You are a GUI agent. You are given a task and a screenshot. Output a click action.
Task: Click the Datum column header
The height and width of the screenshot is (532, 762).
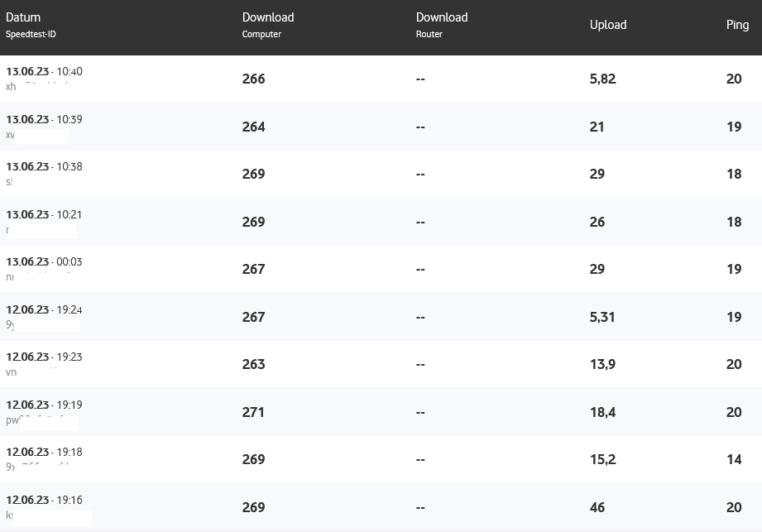tap(23, 17)
